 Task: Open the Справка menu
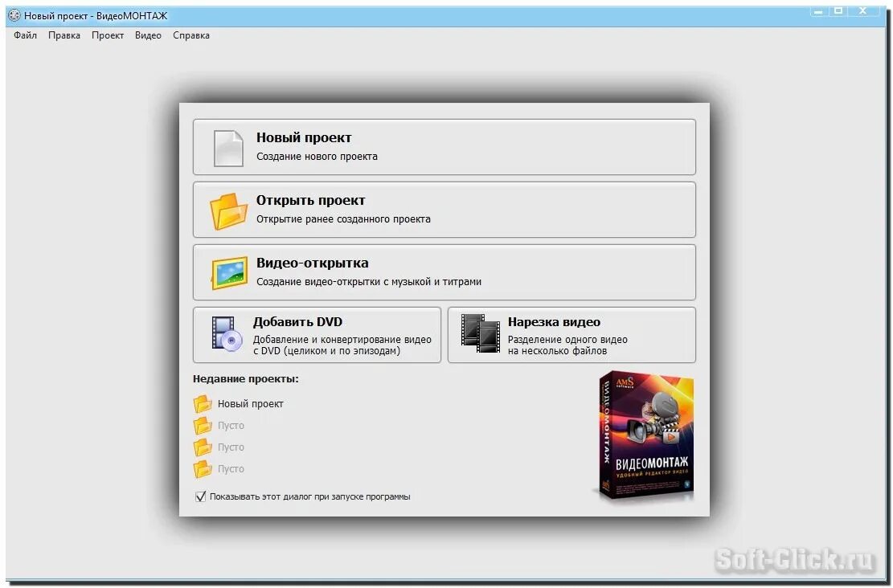pyautogui.click(x=191, y=35)
